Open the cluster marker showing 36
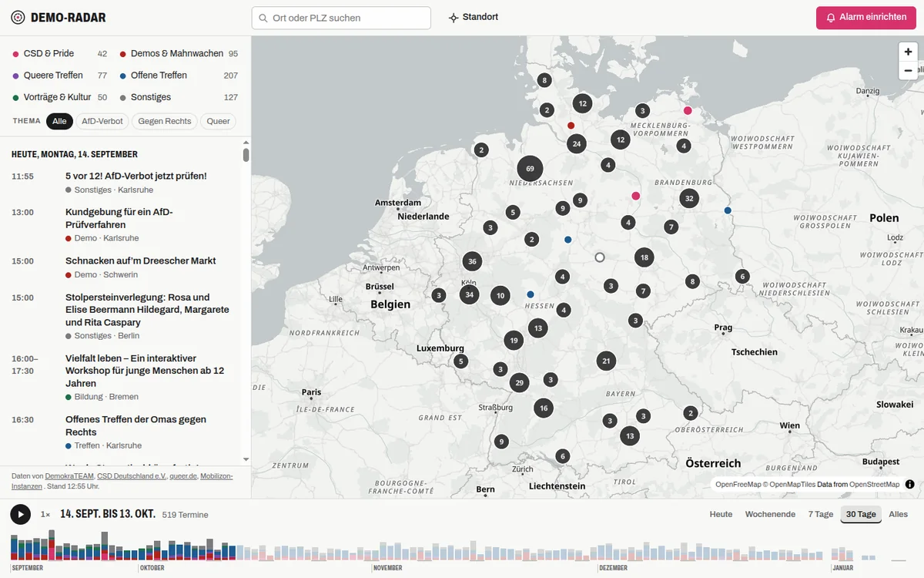This screenshot has height=578, width=924. pyautogui.click(x=472, y=261)
